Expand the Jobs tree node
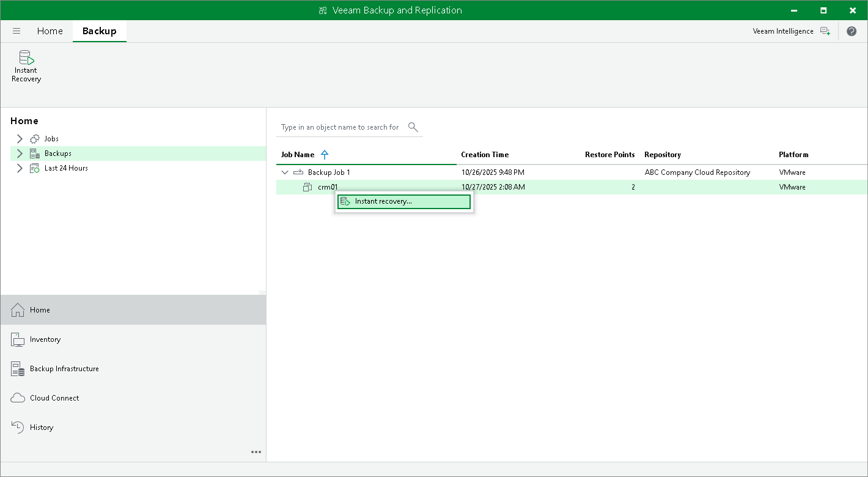Screen dimensions: 868x477 (20, 139)
